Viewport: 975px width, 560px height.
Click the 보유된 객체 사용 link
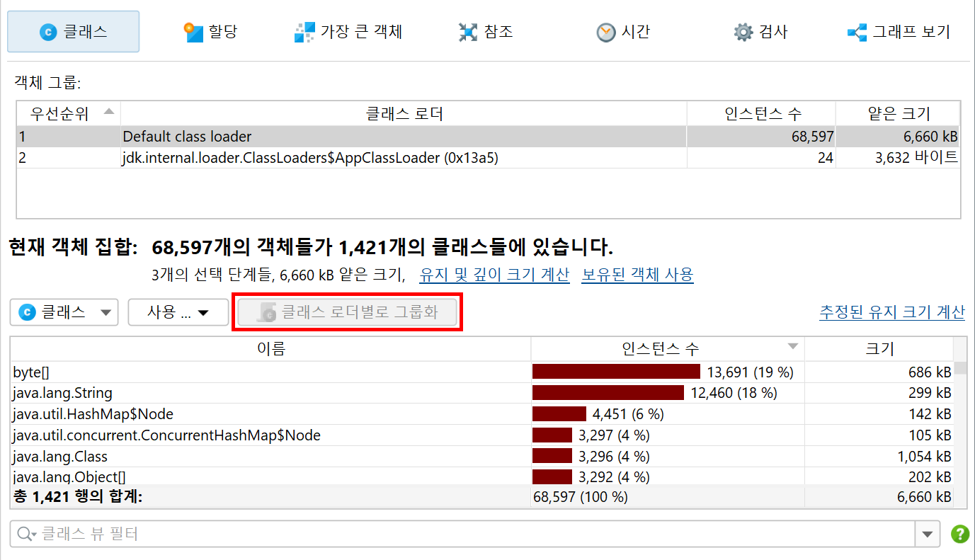point(637,275)
